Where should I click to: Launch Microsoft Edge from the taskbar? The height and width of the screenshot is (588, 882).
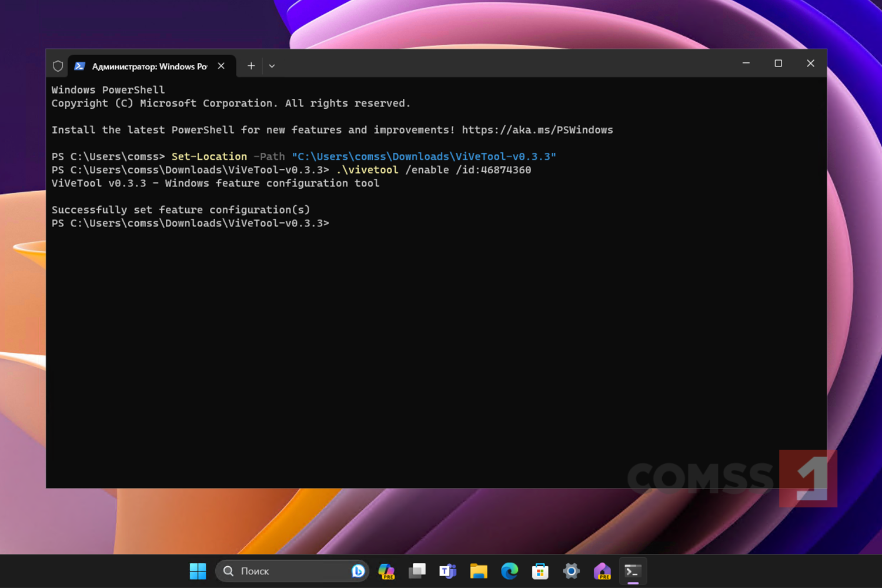[510, 571]
